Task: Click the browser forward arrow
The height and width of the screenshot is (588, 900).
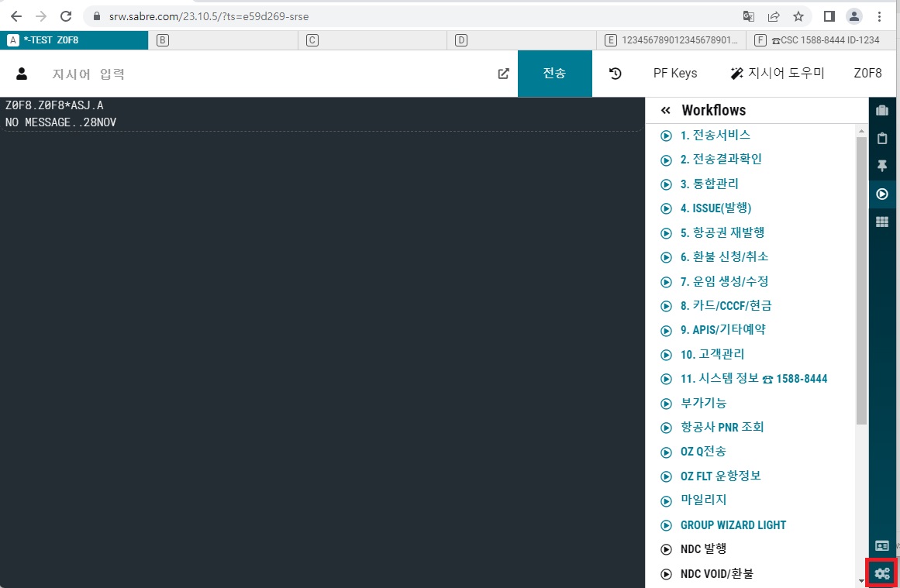Action: coord(41,16)
